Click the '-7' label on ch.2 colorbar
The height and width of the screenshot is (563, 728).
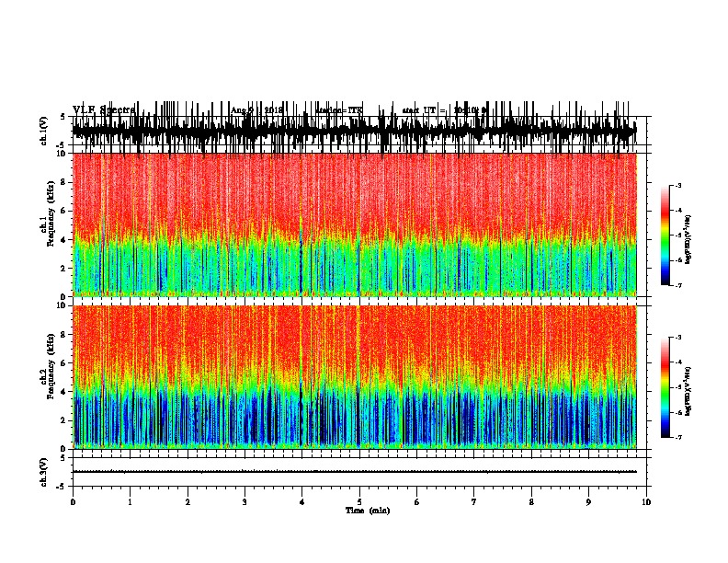click(x=677, y=438)
